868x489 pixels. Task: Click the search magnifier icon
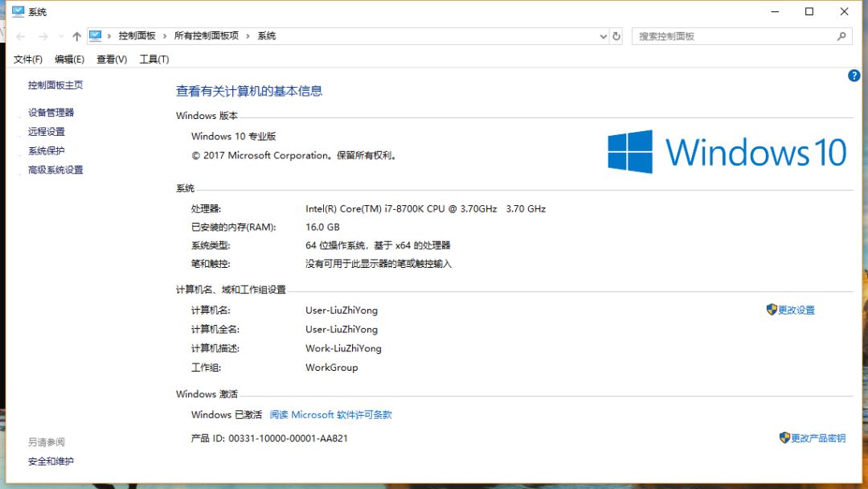click(x=841, y=36)
